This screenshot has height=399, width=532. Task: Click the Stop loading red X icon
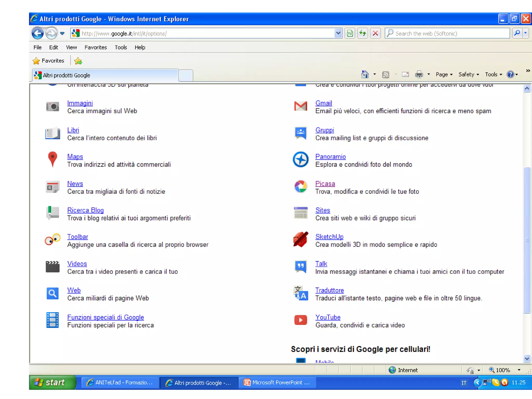(375, 33)
